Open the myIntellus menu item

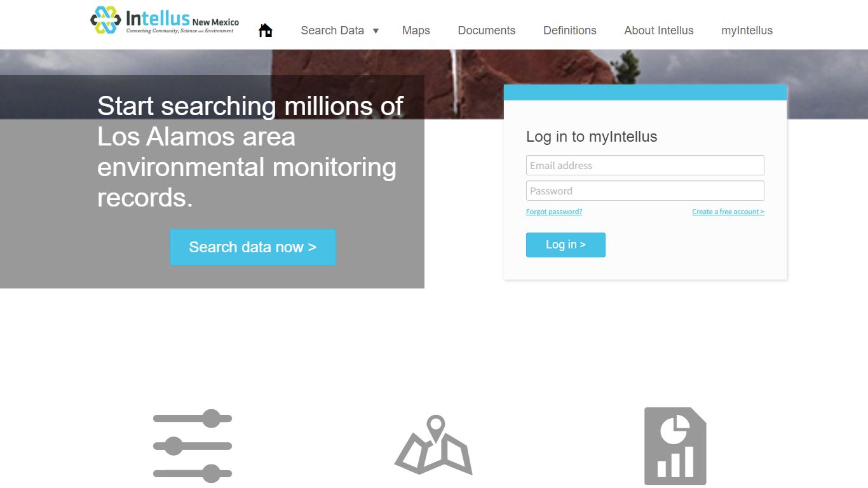pos(747,30)
